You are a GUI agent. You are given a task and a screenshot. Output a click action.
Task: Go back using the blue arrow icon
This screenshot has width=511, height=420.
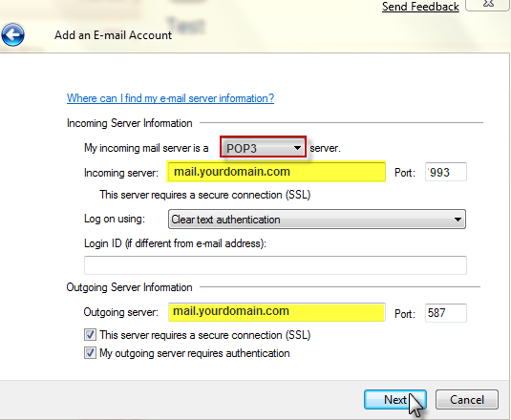point(12,34)
